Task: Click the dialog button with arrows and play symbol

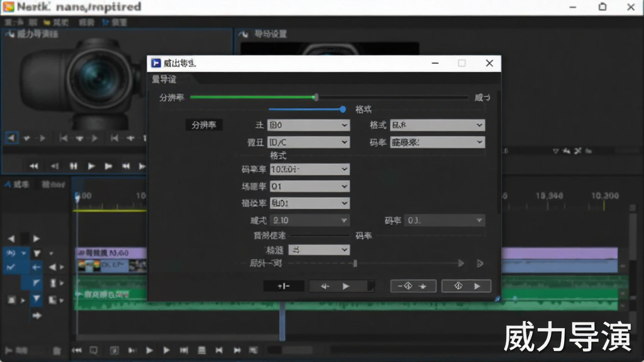Action: [341, 286]
